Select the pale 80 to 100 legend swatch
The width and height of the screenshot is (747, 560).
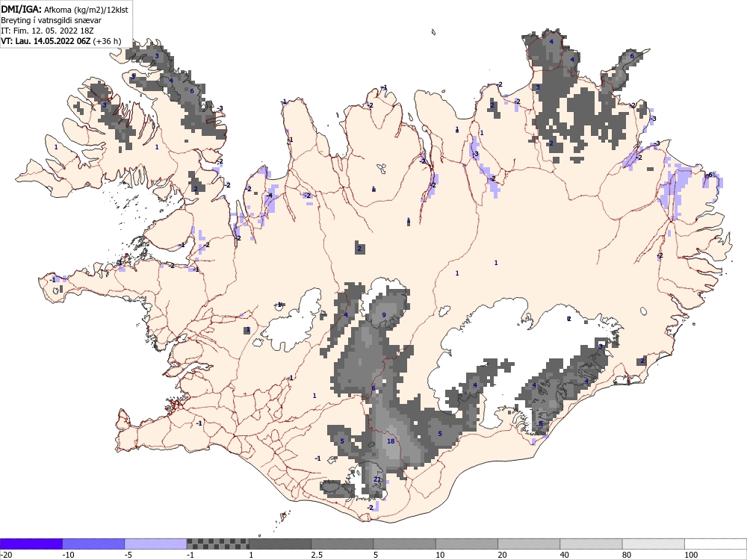click(x=654, y=544)
